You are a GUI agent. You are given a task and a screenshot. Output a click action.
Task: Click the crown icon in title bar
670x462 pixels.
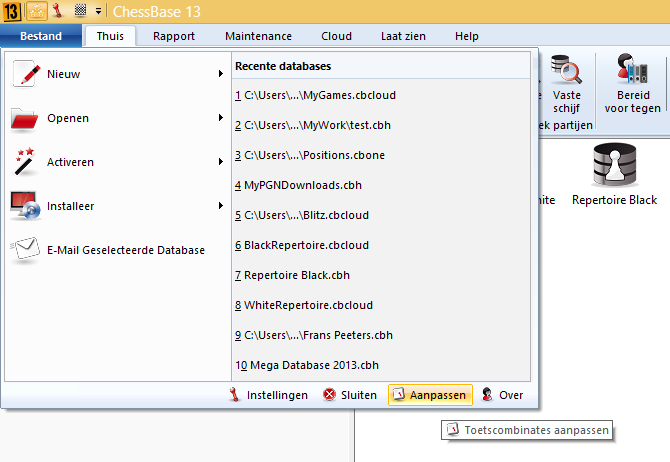tap(37, 11)
